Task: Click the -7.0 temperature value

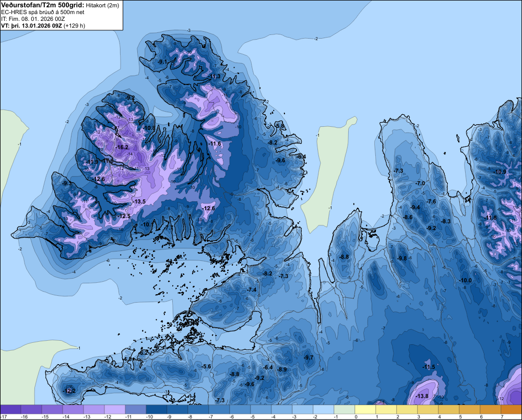Action: pos(420,183)
